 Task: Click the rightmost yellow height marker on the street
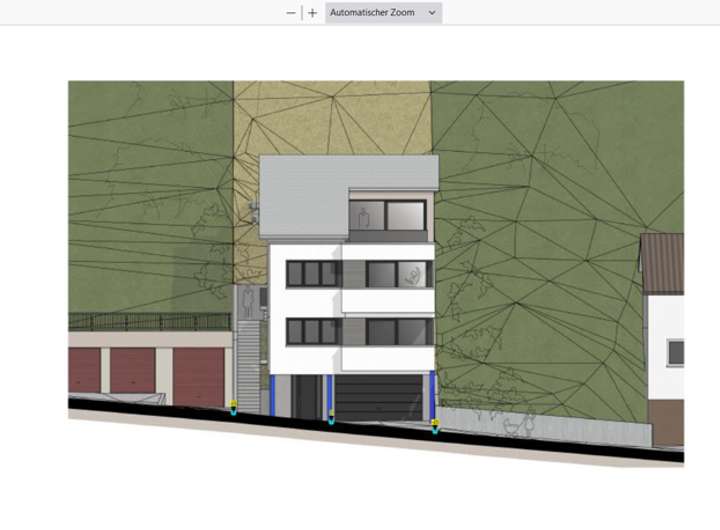tap(435, 427)
